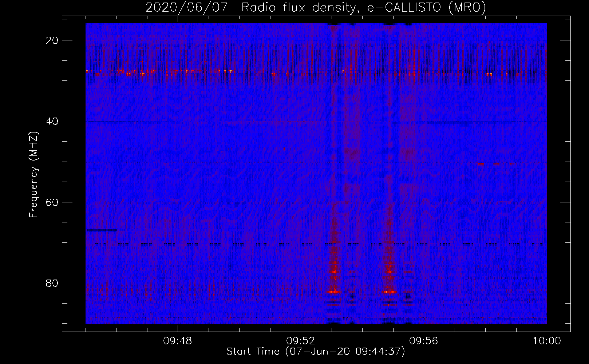The image size is (589, 364).
Task: Select the frequency tick label 60
Action: (52, 202)
